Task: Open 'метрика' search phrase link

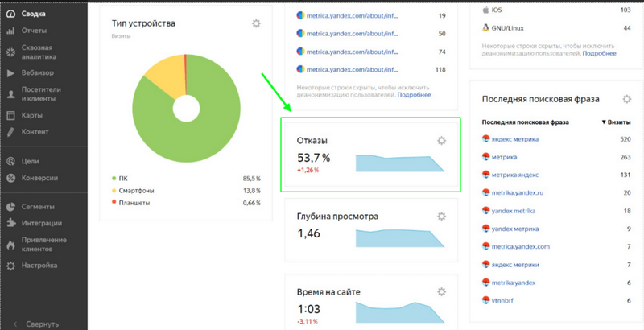Action: (x=505, y=157)
